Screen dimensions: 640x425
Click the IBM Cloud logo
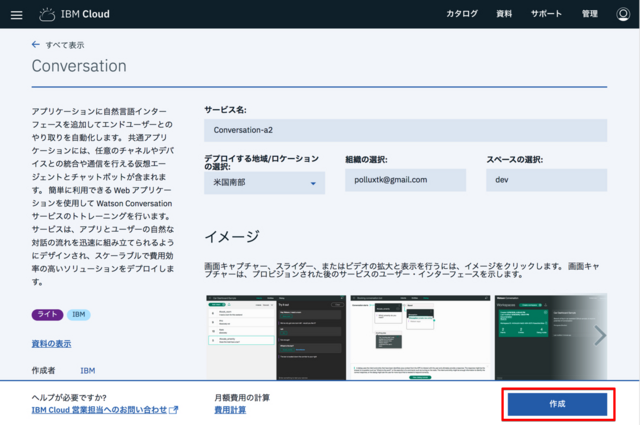(x=74, y=14)
